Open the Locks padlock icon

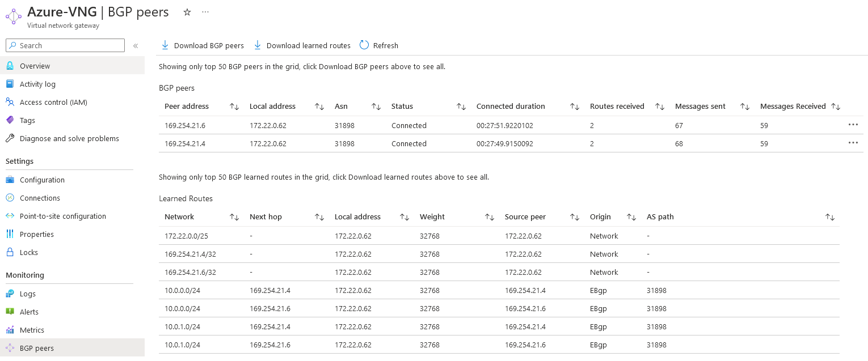pos(10,252)
